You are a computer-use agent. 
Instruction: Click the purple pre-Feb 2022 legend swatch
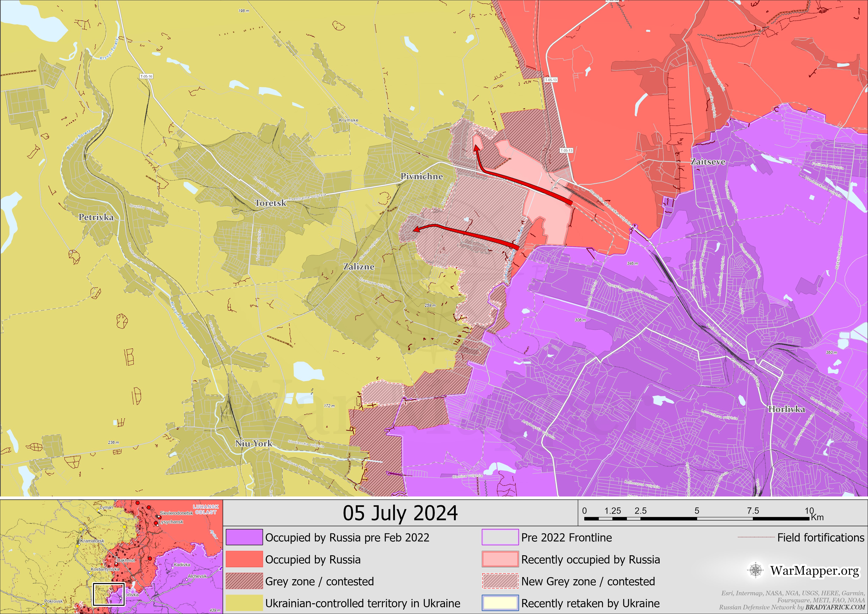pyautogui.click(x=244, y=537)
